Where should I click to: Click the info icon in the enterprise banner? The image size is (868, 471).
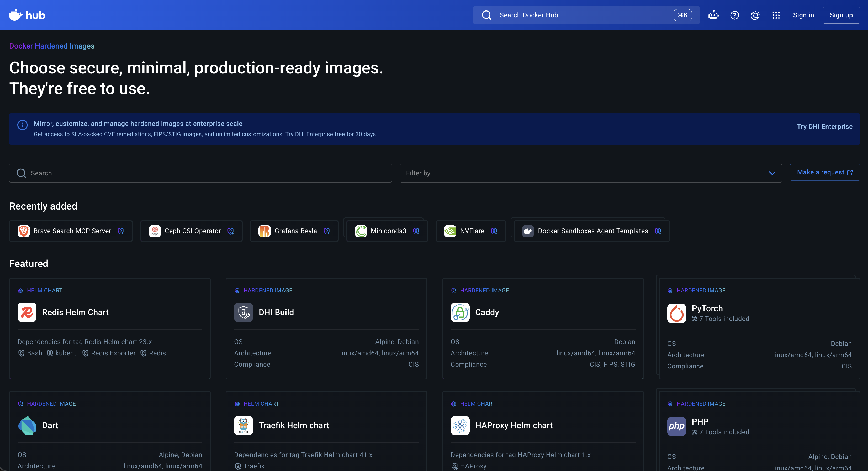click(22, 125)
